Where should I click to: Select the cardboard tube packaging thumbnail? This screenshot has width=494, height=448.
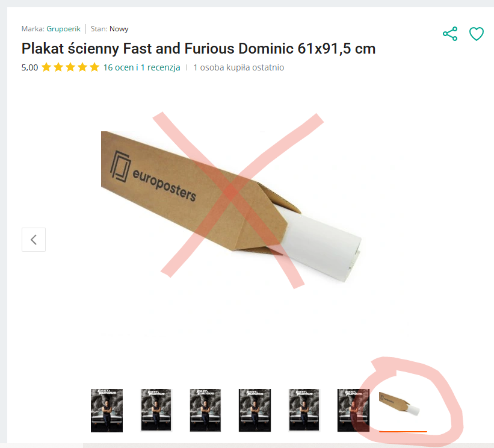click(403, 405)
